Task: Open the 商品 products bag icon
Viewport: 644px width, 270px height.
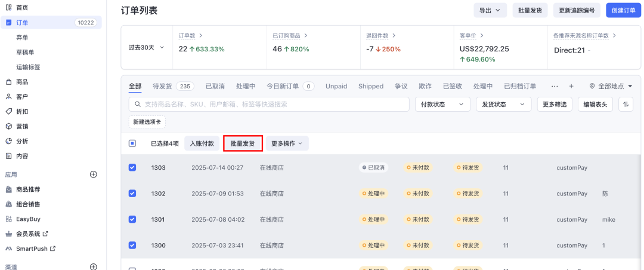Action: [x=8, y=82]
